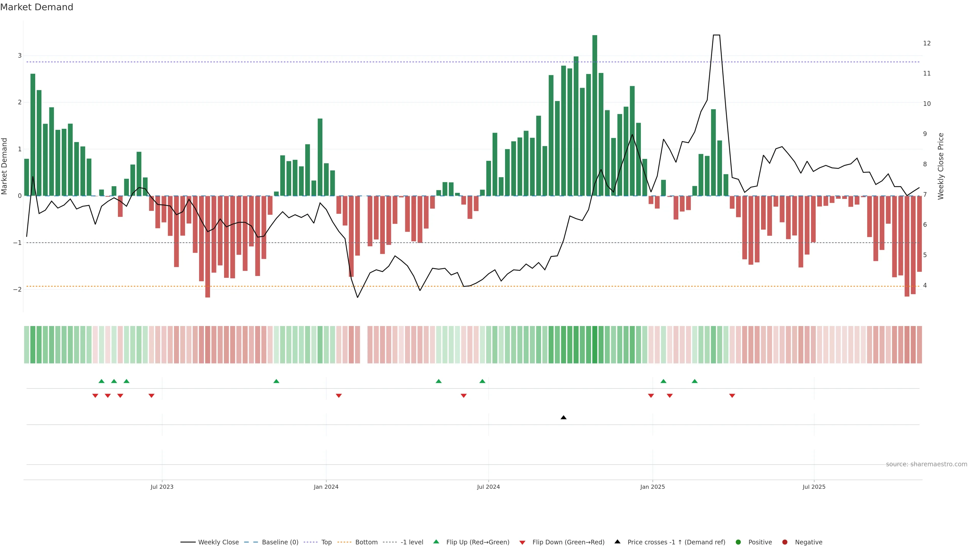Click the source: sharemaestro.com text

(x=926, y=464)
